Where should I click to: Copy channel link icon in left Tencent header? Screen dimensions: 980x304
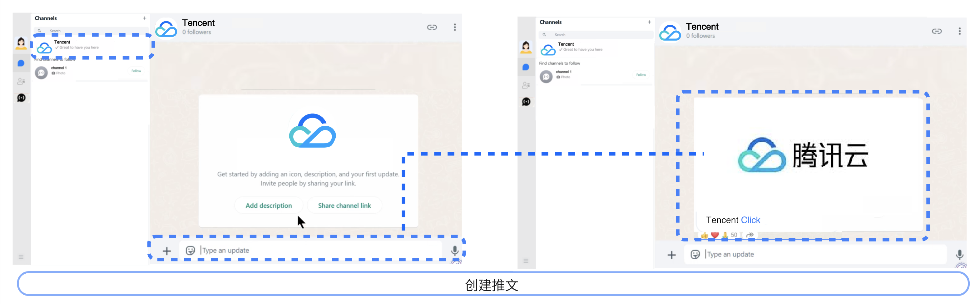click(432, 27)
